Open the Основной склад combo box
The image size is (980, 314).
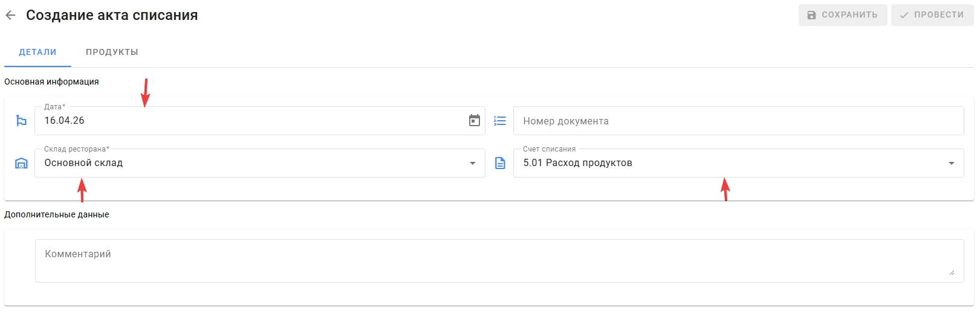pyautogui.click(x=260, y=163)
